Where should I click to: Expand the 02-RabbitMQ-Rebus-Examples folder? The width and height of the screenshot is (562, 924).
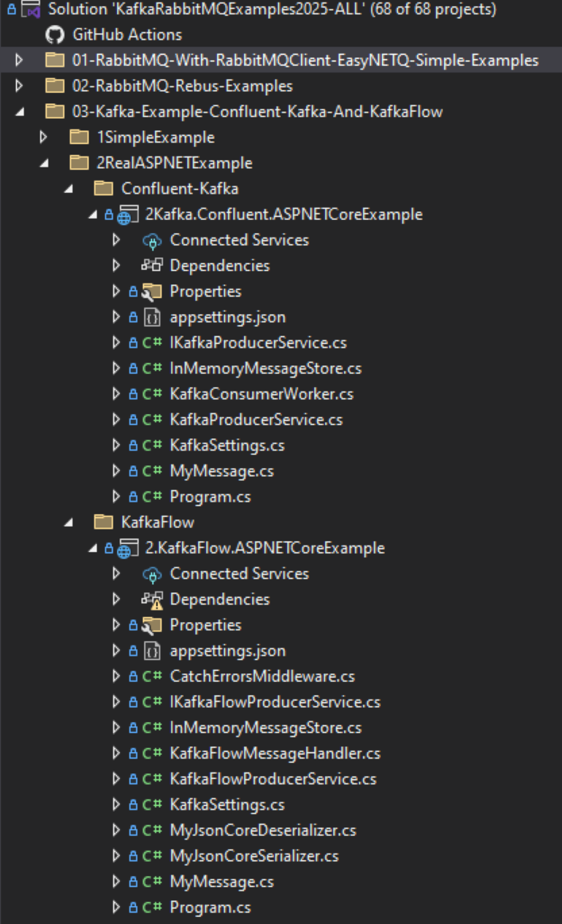tap(19, 86)
